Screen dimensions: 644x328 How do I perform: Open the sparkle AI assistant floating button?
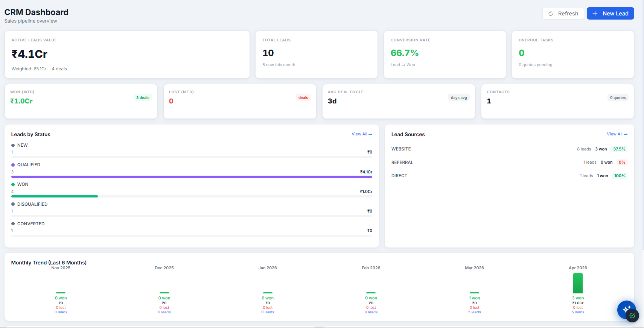pos(626,310)
